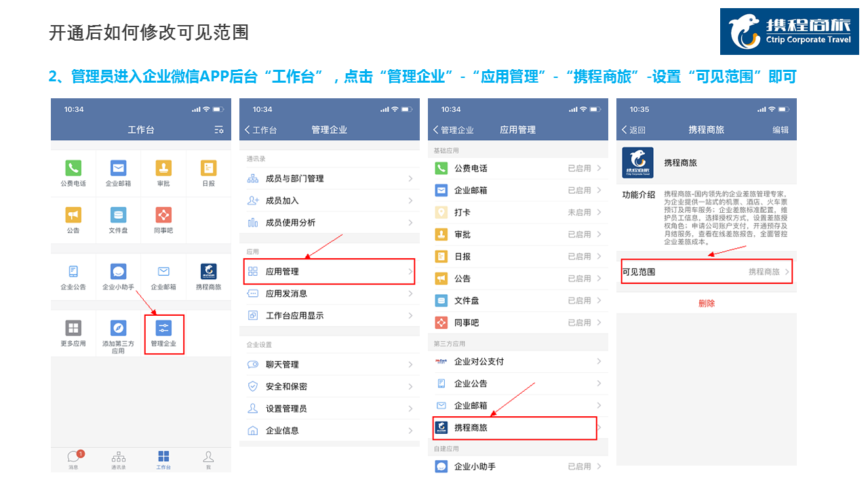
Task: Open 企业小助手 icon on the 工作台 screen
Action: [118, 271]
